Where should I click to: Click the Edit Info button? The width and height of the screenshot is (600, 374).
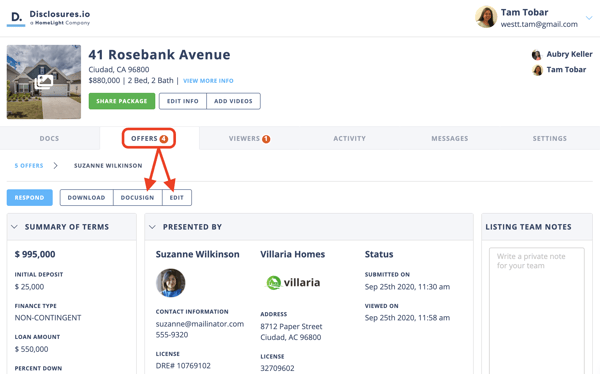tap(183, 101)
